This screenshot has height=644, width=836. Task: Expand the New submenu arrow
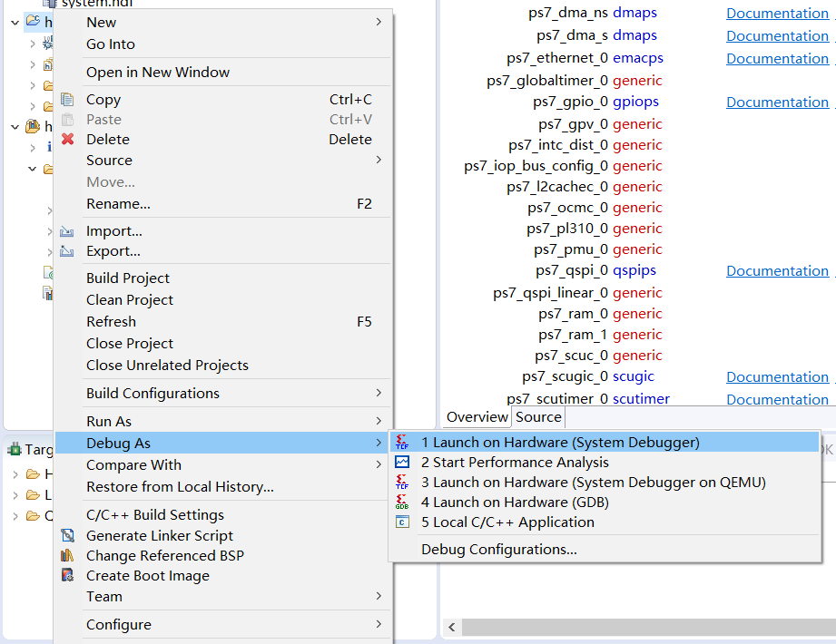[x=379, y=22]
